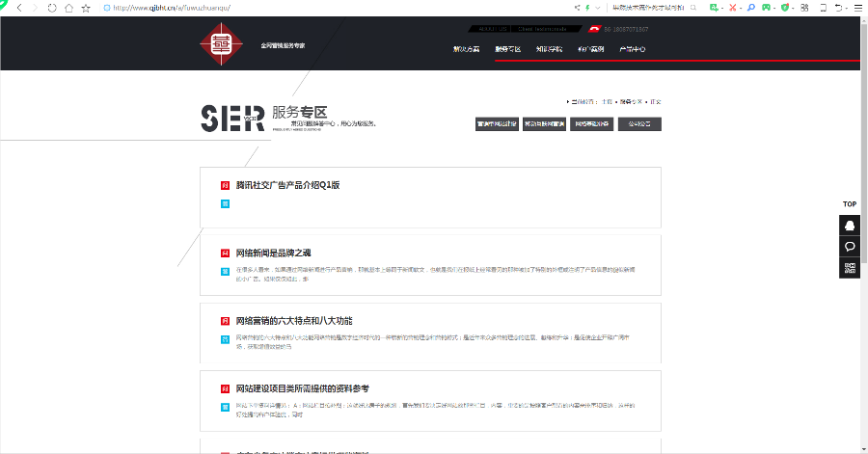Bookmark this page with the star icon
This screenshot has height=454, width=868.
pyautogui.click(x=86, y=7)
